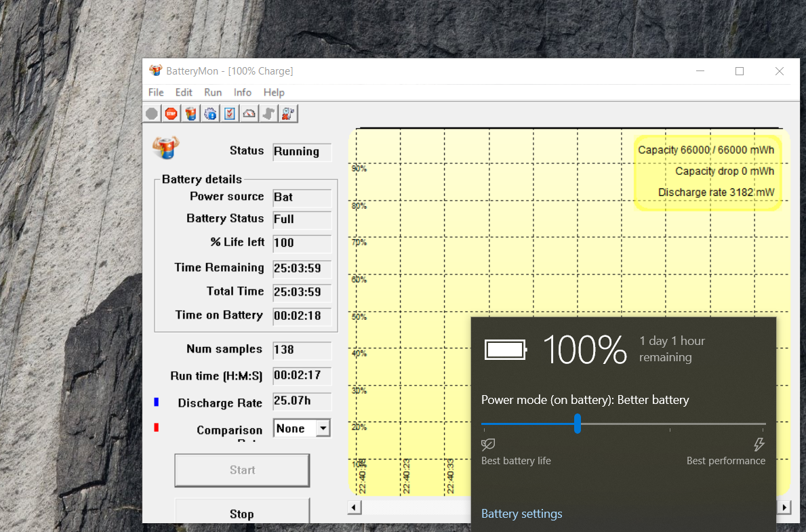Screen dimensions: 806x532
Task: Click the gear with info badge icon
Action: pyautogui.click(x=210, y=114)
